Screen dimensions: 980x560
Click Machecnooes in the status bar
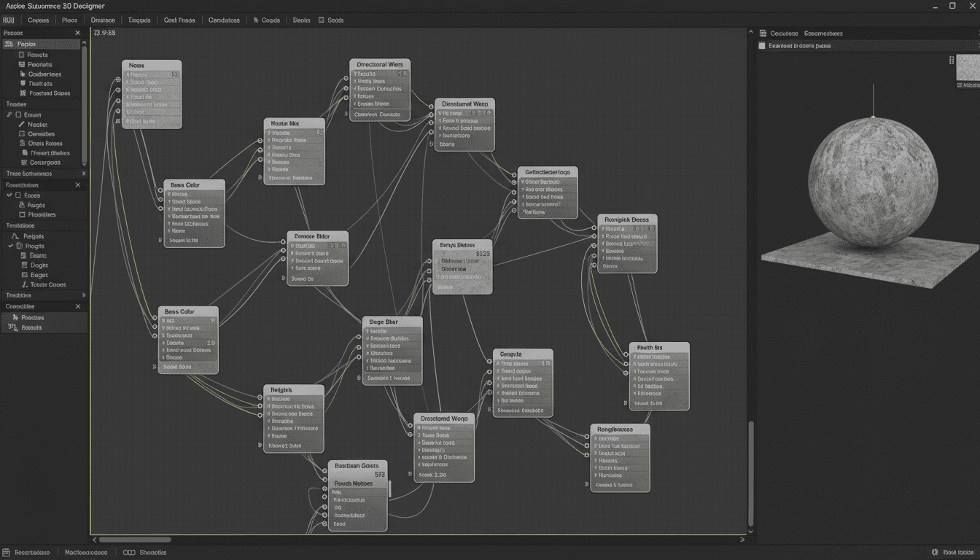(86, 553)
